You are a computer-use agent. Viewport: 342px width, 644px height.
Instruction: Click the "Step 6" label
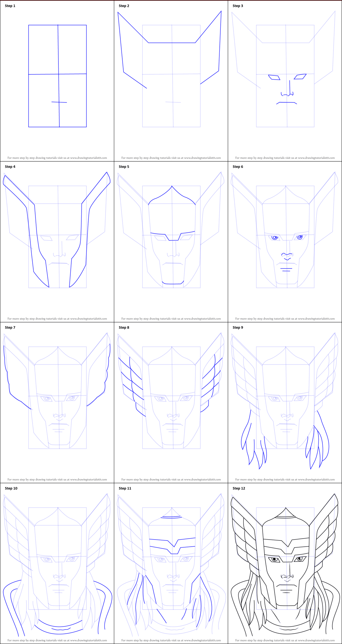point(238,167)
